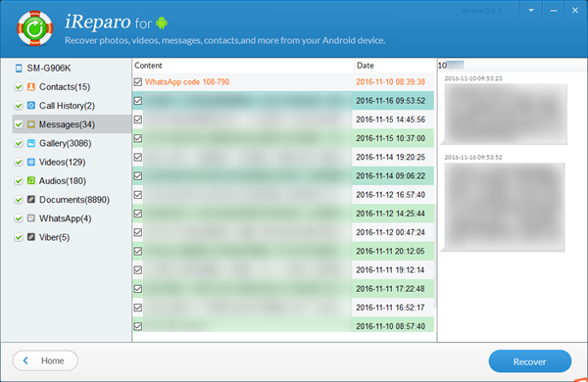This screenshot has width=588, height=382.
Task: Click the date 2016-11-12 00:47:24
Action: [390, 232]
